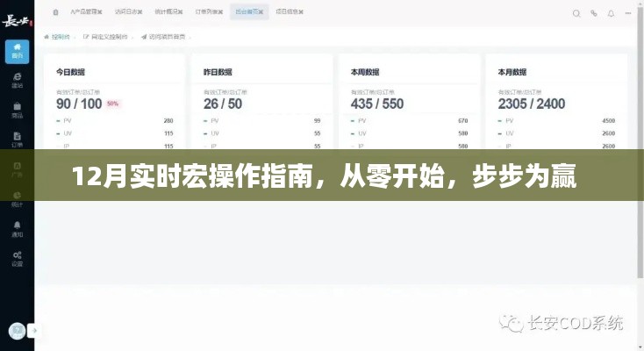The image size is (644, 351).
Task: Click the phone icon in top bar
Action: tap(594, 13)
